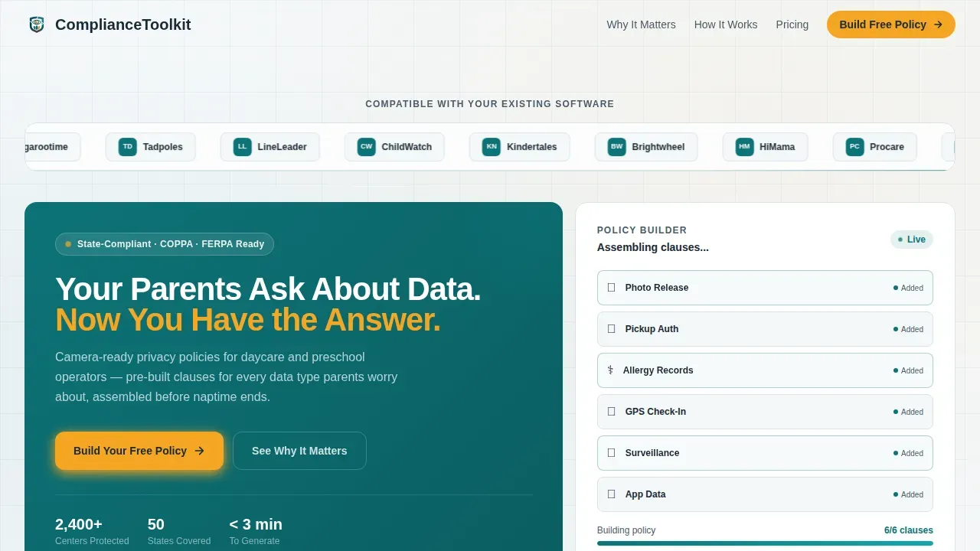Viewport: 980px width, 551px height.
Task: Click the Pickup Auth clause icon
Action: pyautogui.click(x=611, y=329)
